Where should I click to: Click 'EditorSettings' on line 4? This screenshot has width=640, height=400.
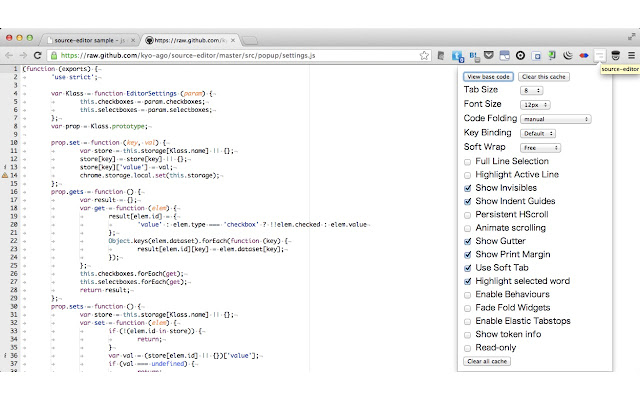pos(151,93)
